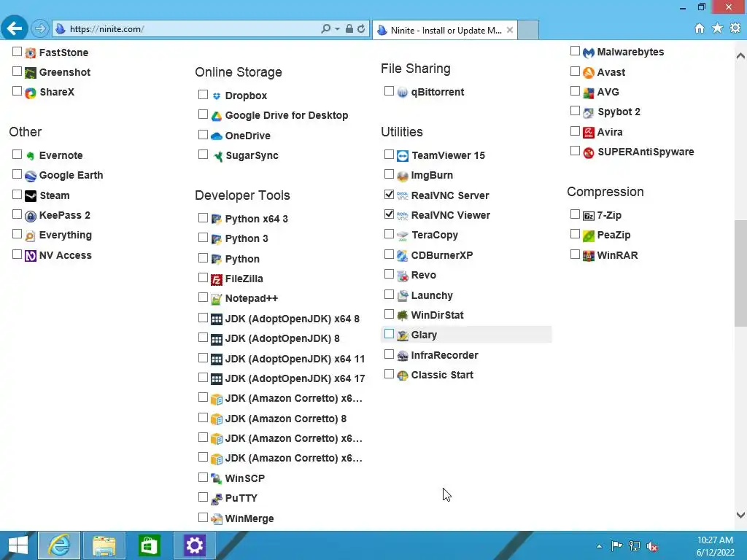Tick the Python x64 3 checkbox

203,217
